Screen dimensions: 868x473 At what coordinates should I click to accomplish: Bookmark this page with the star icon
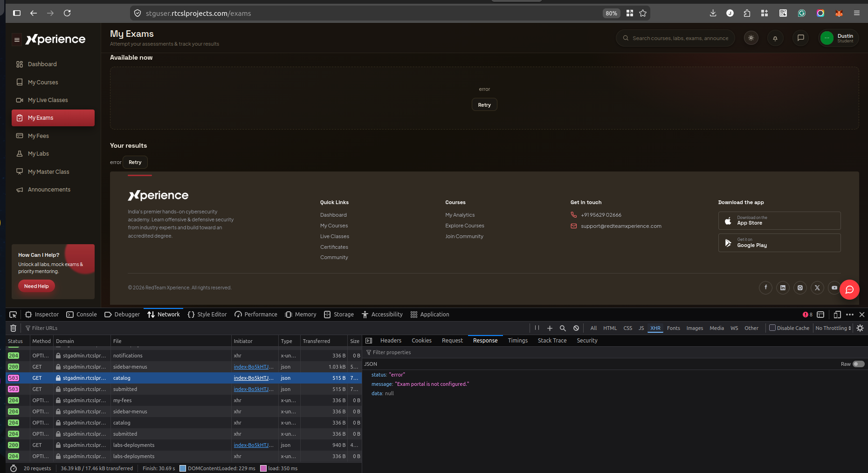pos(643,13)
